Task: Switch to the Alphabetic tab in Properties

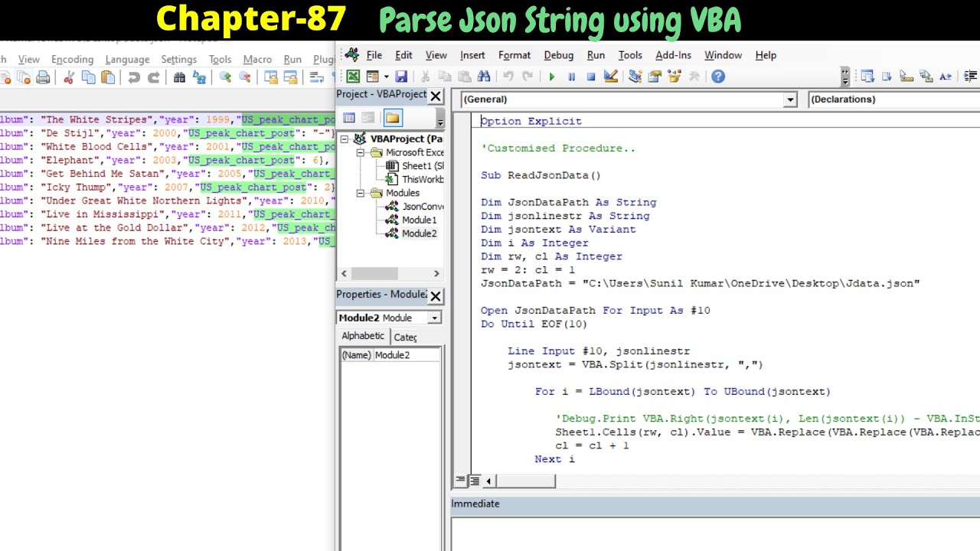Action: tap(363, 336)
